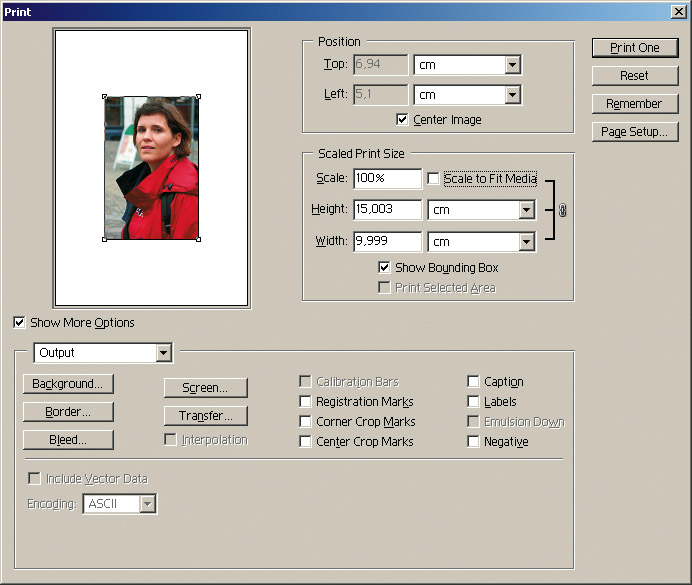Click the Top position value field

coord(380,65)
